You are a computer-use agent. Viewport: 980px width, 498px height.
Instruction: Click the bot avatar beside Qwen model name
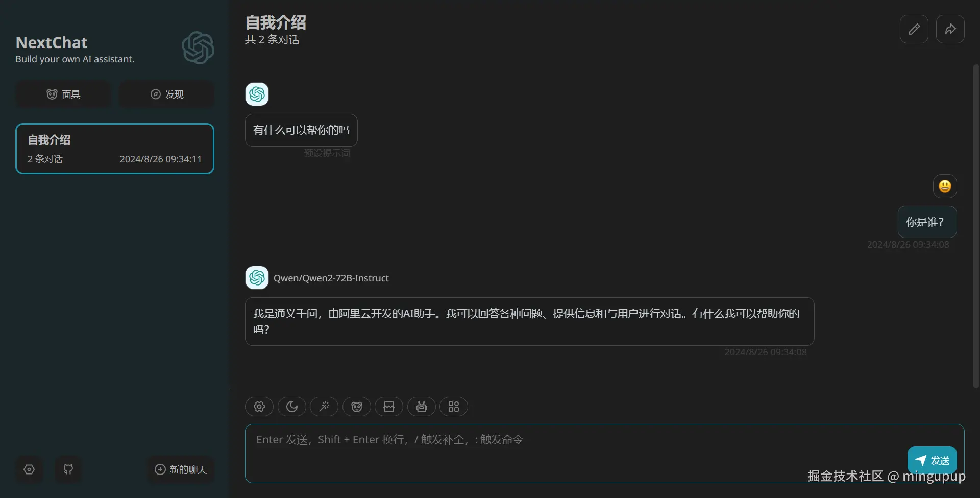(257, 278)
